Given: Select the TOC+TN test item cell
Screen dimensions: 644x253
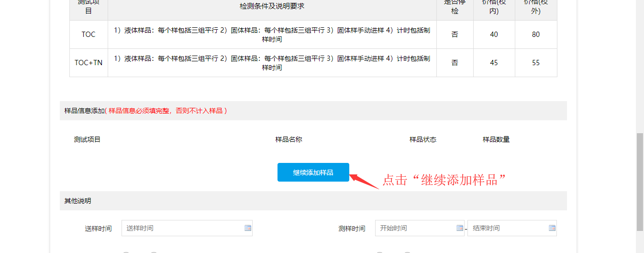Looking at the screenshot, I should coord(89,63).
